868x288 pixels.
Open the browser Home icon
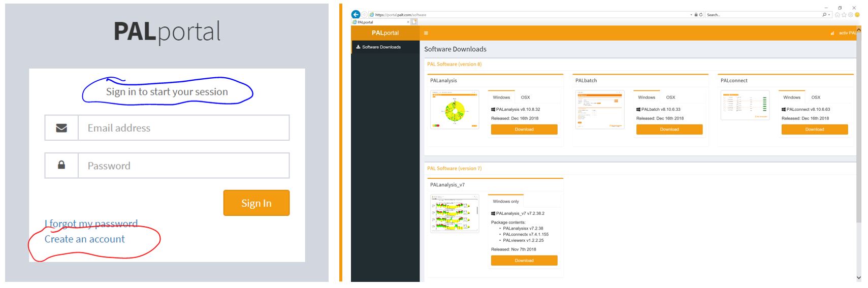click(x=838, y=15)
